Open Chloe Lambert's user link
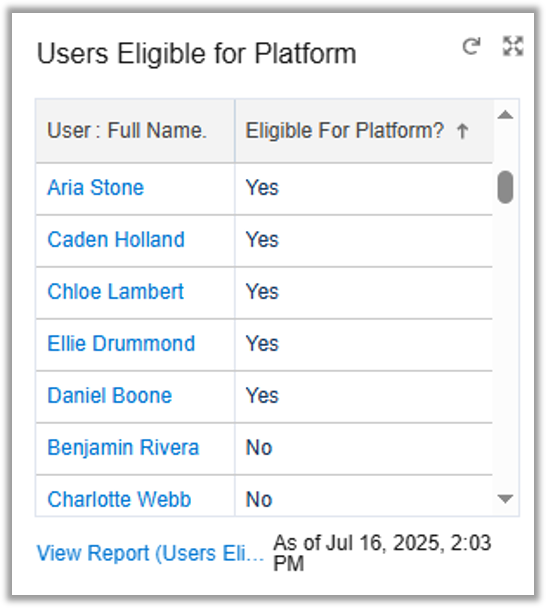 pos(115,292)
